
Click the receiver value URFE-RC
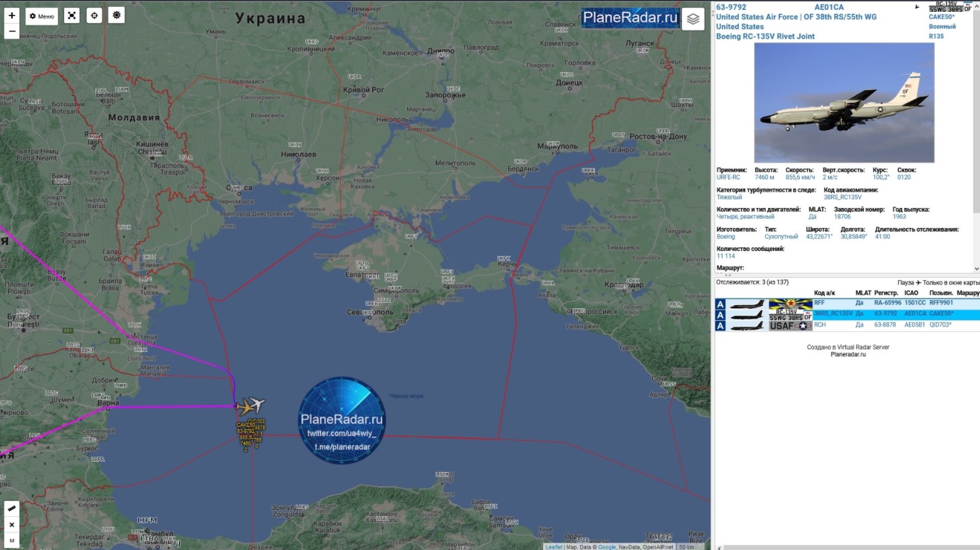click(728, 178)
